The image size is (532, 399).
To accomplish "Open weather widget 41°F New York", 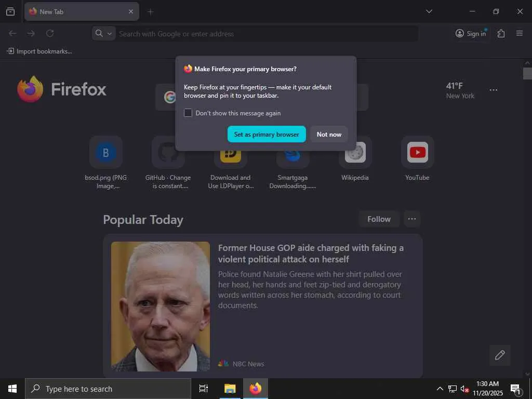I will pos(460,90).
